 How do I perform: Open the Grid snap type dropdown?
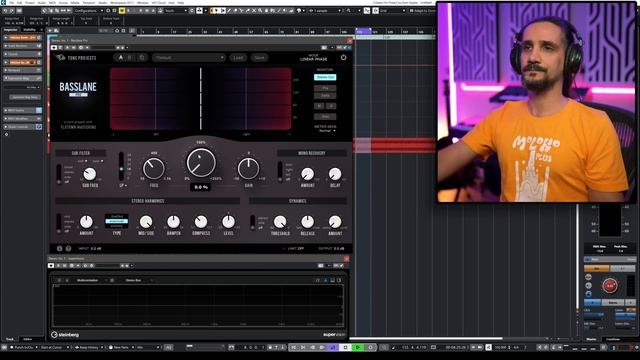coord(392,11)
